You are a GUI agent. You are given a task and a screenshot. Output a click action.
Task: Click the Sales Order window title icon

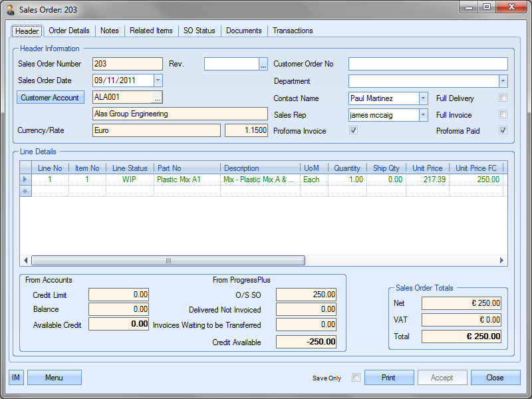coord(11,10)
